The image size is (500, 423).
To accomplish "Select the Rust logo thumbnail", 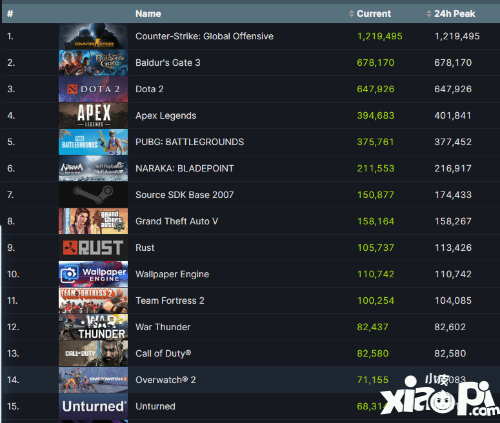I will point(93,248).
